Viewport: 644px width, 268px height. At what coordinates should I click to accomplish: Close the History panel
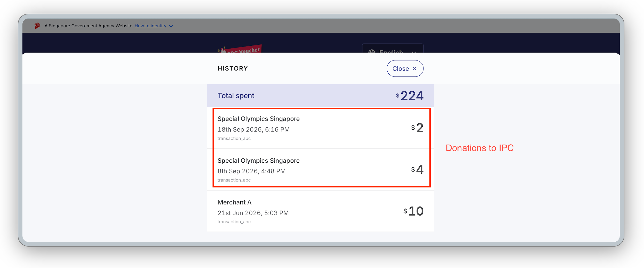(x=405, y=68)
